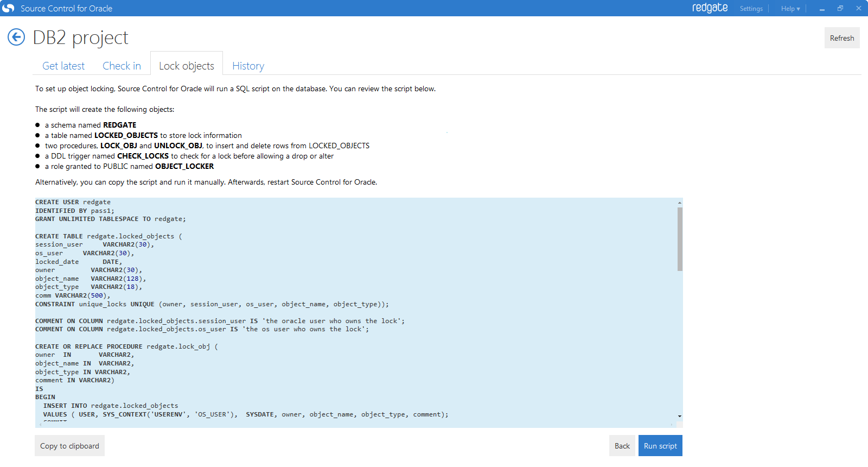The height and width of the screenshot is (467, 868).
Task: Click the back arrow circle icon
Action: 16,37
